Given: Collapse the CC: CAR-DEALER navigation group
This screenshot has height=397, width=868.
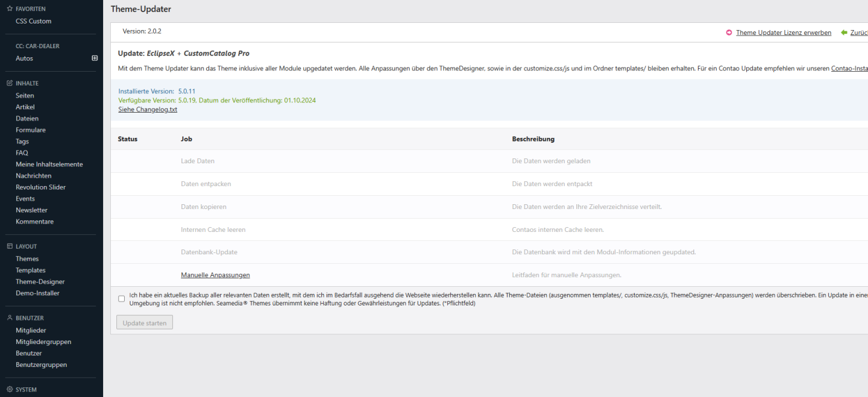Looking at the screenshot, I should point(37,46).
